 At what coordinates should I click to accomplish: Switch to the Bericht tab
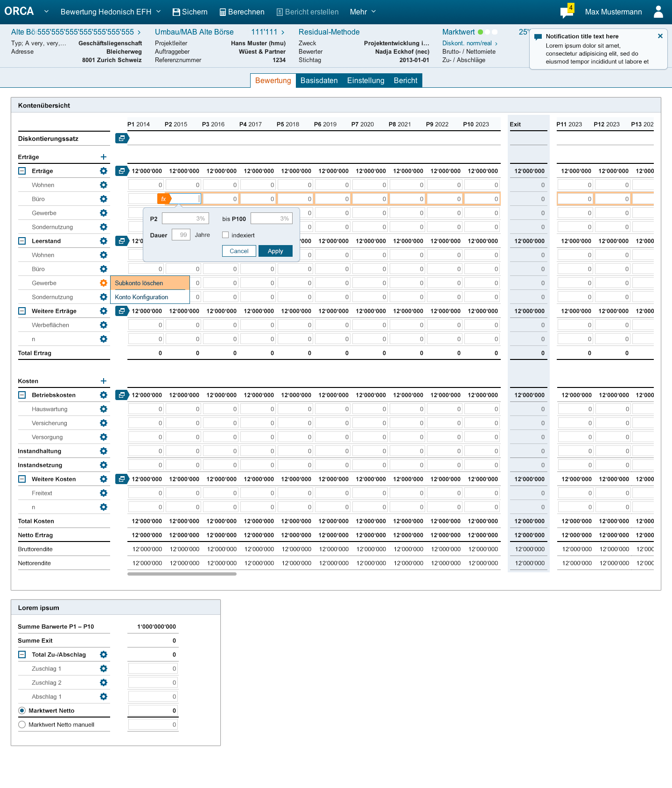(x=406, y=80)
